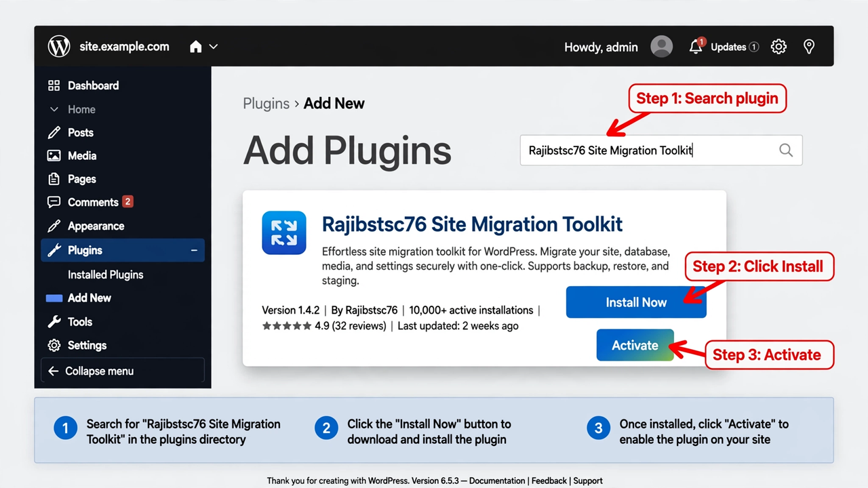
Task: Click the Plugins wrench icon
Action: tap(54, 250)
